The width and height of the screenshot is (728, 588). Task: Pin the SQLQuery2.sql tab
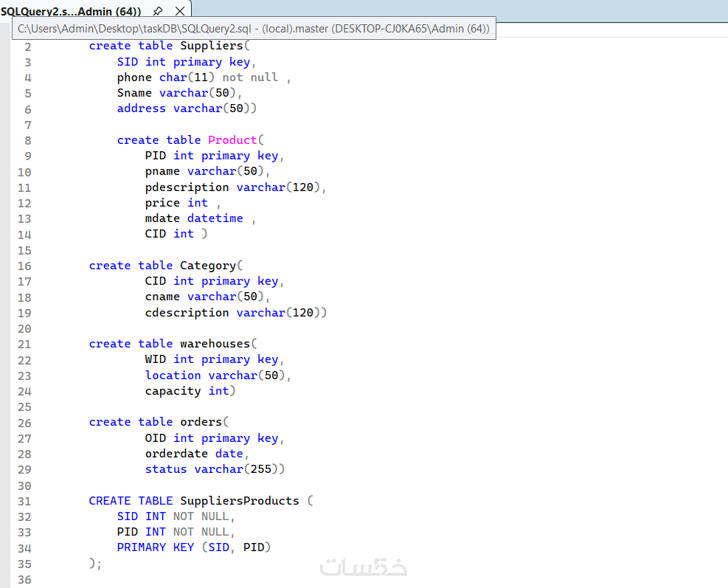pyautogui.click(x=158, y=10)
